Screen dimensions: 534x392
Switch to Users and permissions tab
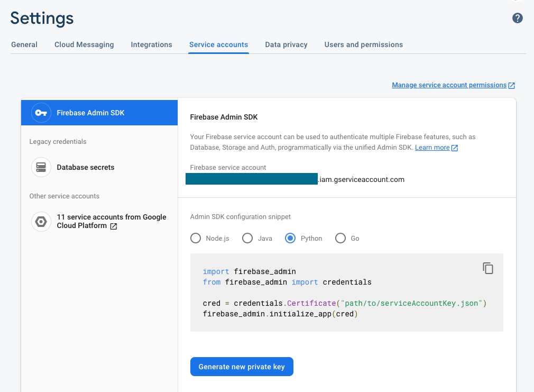[x=364, y=44]
